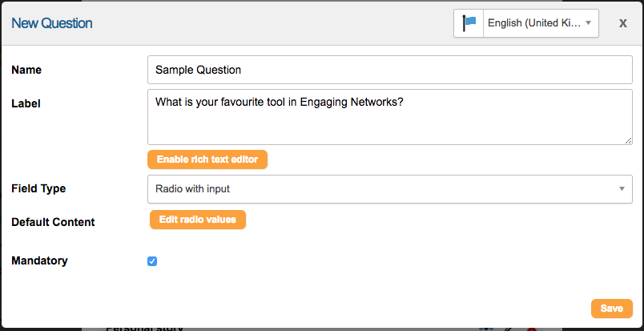
Task: Focus the Label text area
Action: (390, 117)
